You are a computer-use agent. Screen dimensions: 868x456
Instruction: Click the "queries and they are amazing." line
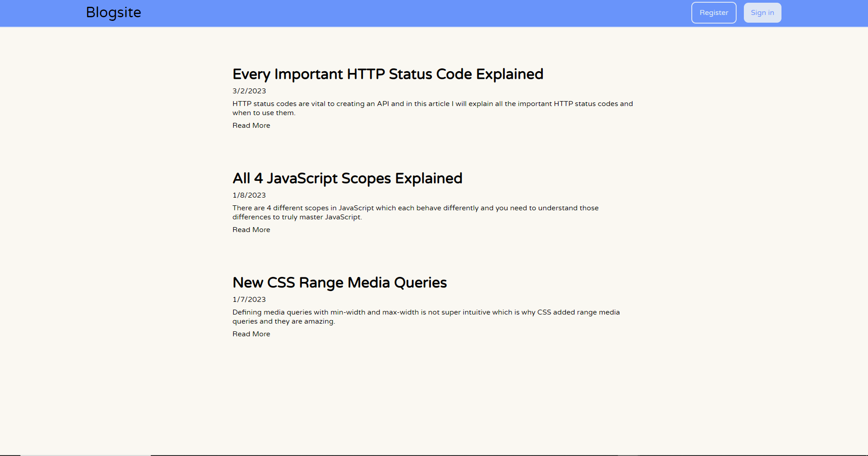click(x=284, y=321)
